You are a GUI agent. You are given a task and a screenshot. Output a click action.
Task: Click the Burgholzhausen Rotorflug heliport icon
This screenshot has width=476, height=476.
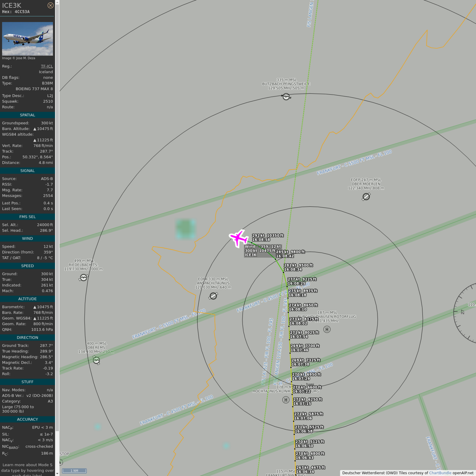[327, 329]
